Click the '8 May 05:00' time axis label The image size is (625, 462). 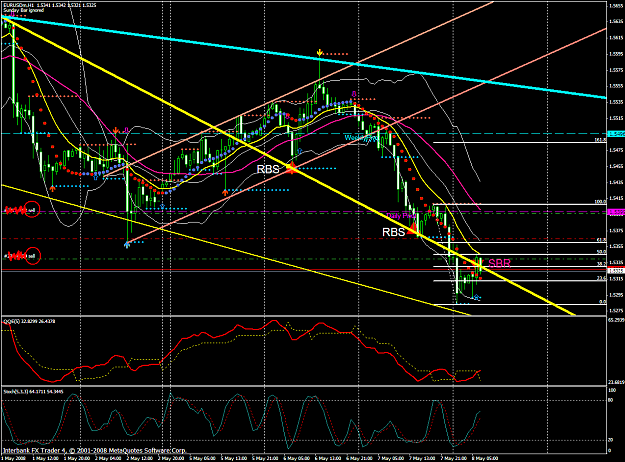pos(485,458)
